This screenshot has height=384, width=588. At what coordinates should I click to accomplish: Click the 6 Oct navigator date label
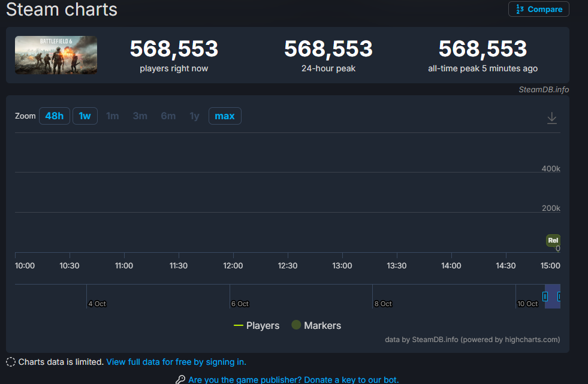[240, 304]
